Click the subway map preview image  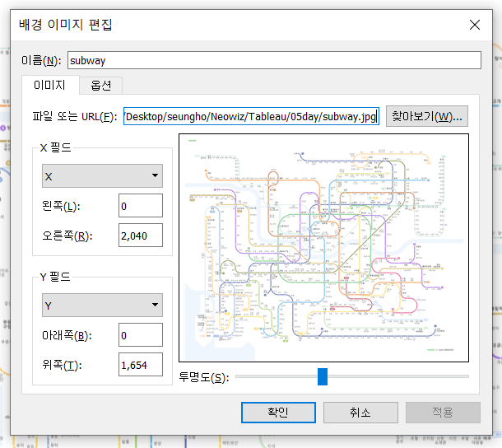[323, 248]
